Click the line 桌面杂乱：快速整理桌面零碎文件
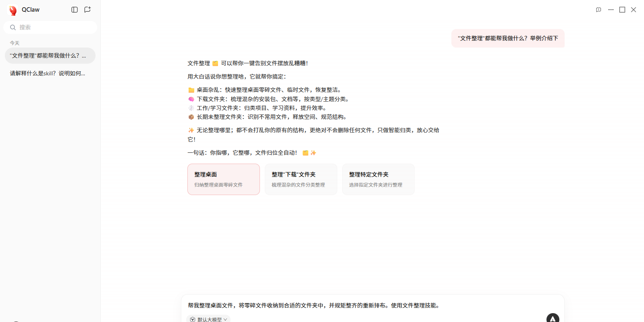The height and width of the screenshot is (322, 644). 266,90
